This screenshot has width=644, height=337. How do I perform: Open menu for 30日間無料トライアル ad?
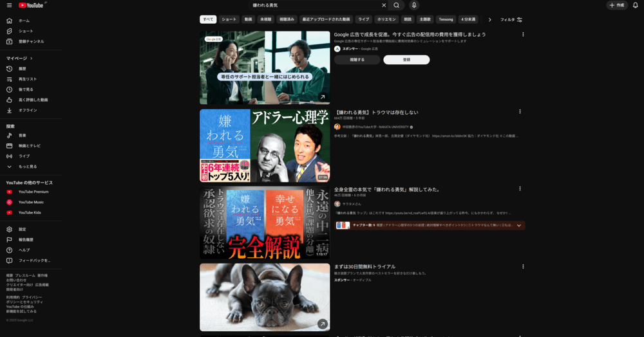click(x=523, y=266)
